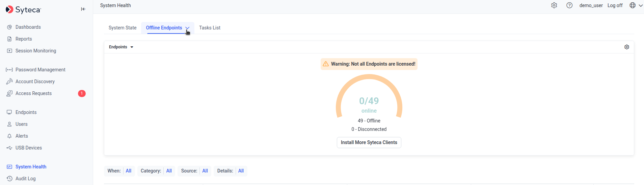Navigate to Endpoints in sidebar

click(x=26, y=112)
